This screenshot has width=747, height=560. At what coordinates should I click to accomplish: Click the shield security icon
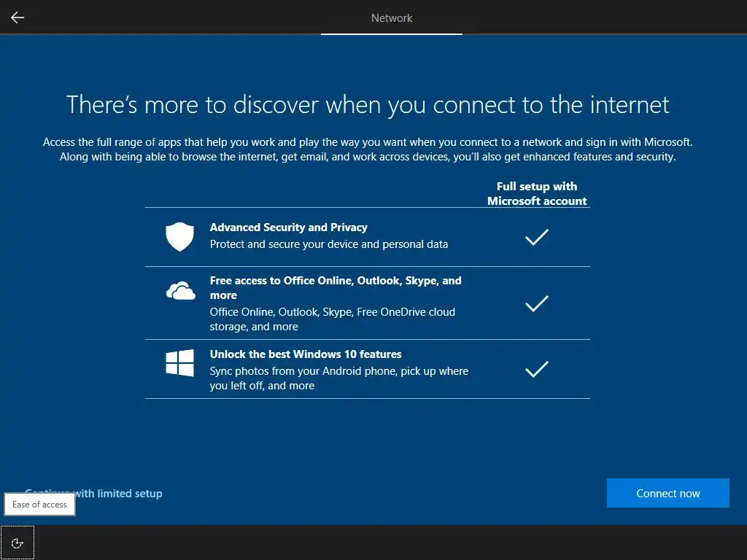point(179,237)
